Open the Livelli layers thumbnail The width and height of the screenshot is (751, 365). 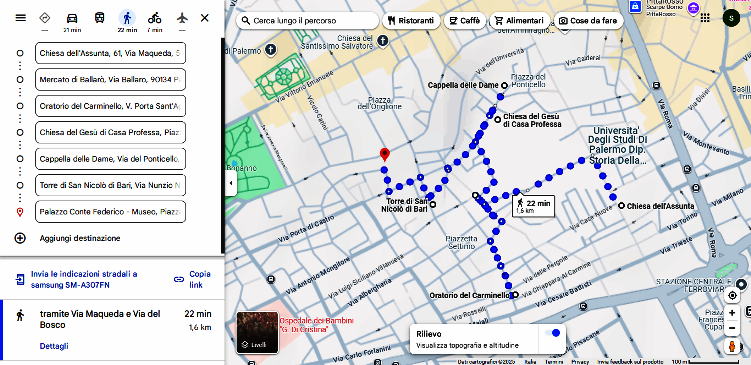pos(258,333)
